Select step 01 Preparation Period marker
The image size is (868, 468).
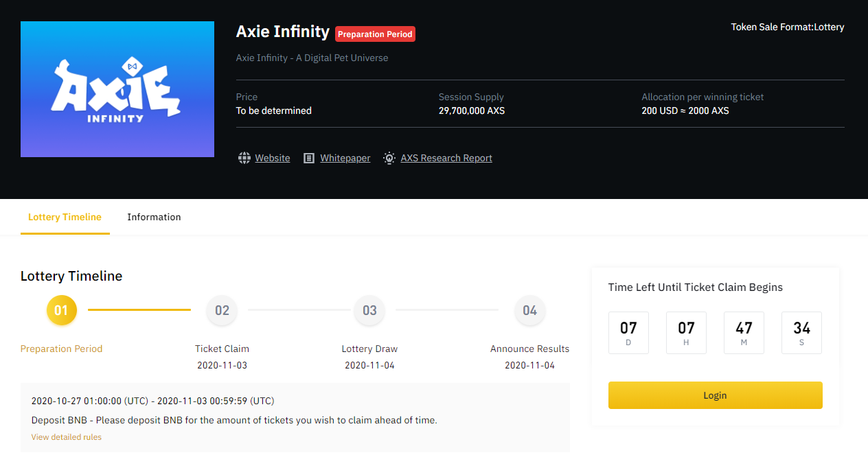62,310
